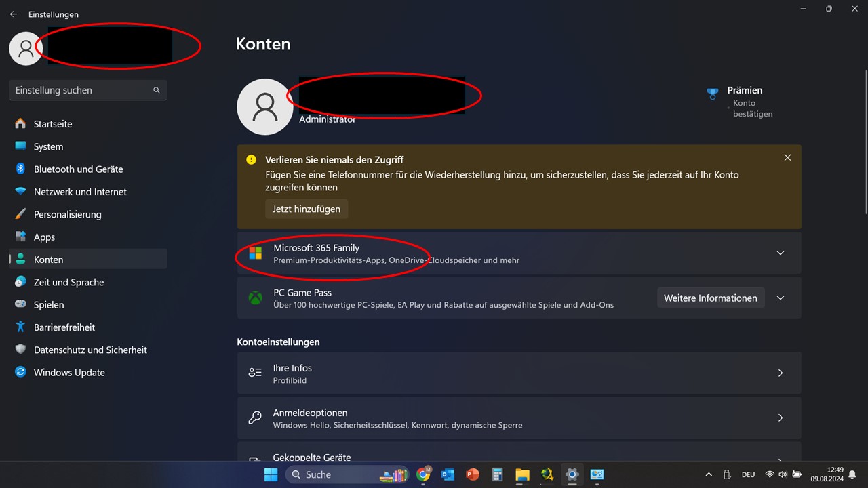Click the Einstellung suchen search field
The image size is (868, 488).
(87, 89)
